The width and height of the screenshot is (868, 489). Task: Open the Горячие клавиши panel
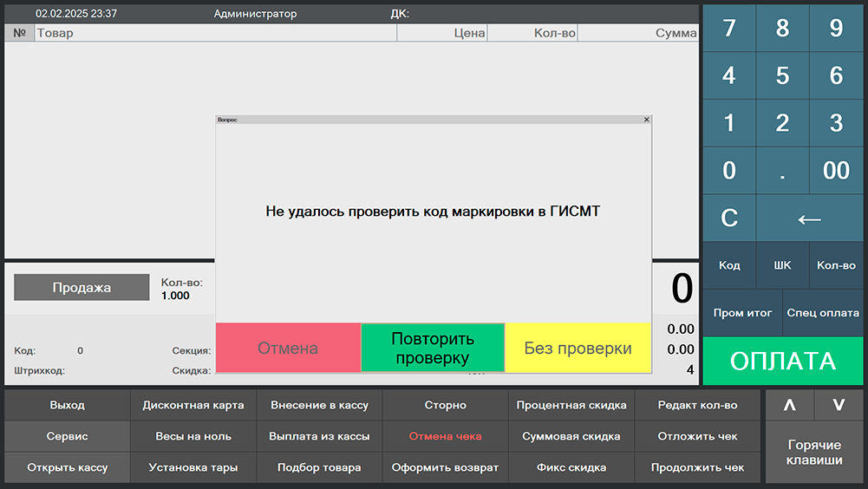pos(813,453)
